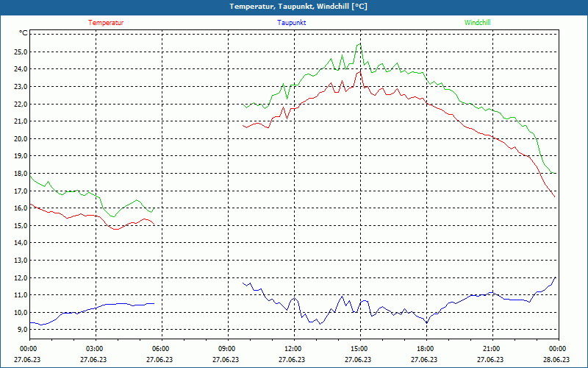Click the '12:00' time axis label

click(293, 349)
